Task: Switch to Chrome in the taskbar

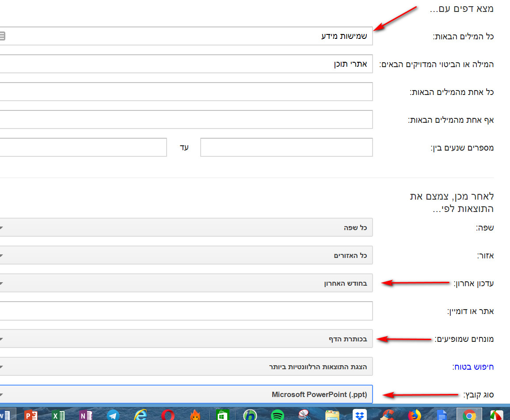Action: point(469,415)
